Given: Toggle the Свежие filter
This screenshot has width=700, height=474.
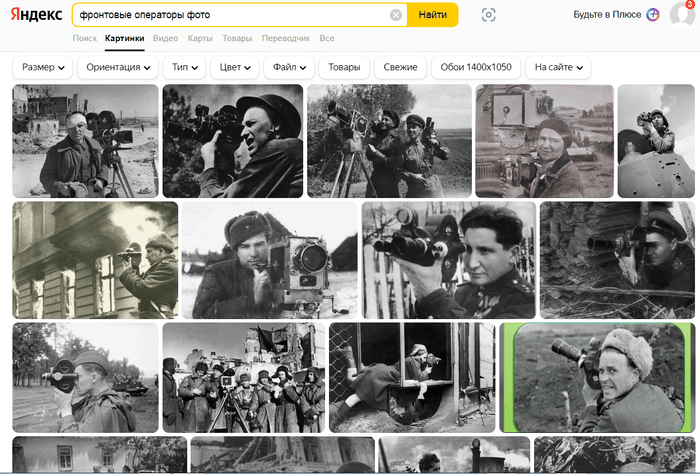Looking at the screenshot, I should (x=400, y=67).
